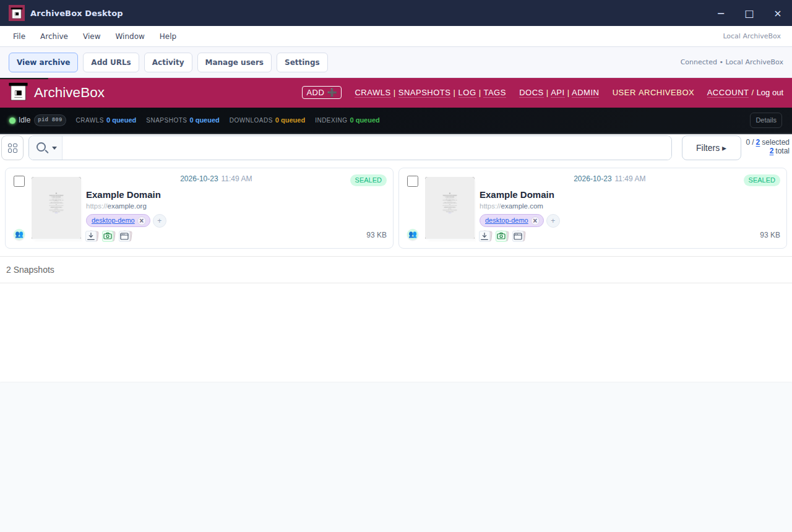
Task: Open the Activity tab
Action: tap(168, 62)
